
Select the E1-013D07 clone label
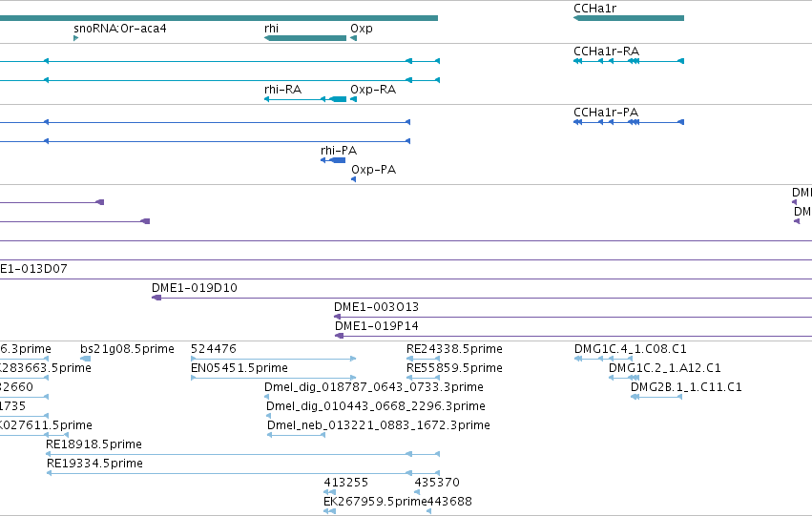33,269
